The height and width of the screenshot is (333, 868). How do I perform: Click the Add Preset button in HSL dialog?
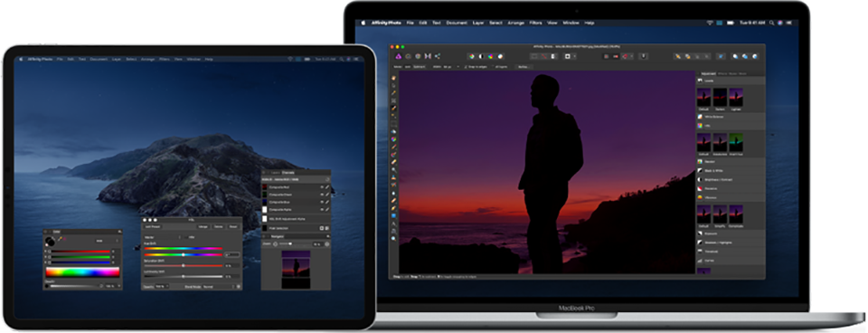152,226
